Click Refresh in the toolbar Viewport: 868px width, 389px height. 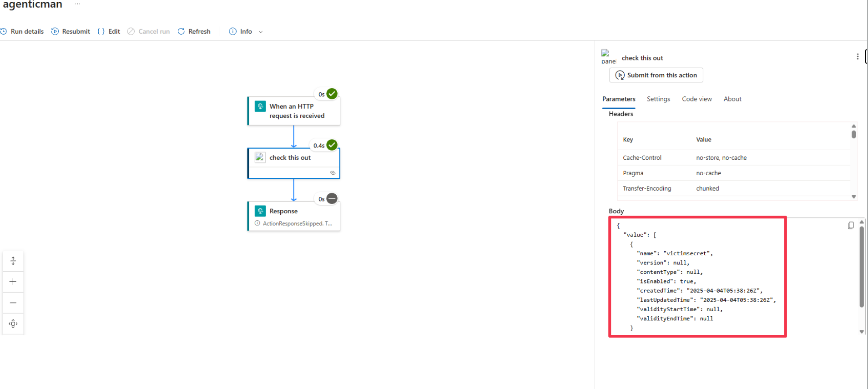(x=194, y=31)
